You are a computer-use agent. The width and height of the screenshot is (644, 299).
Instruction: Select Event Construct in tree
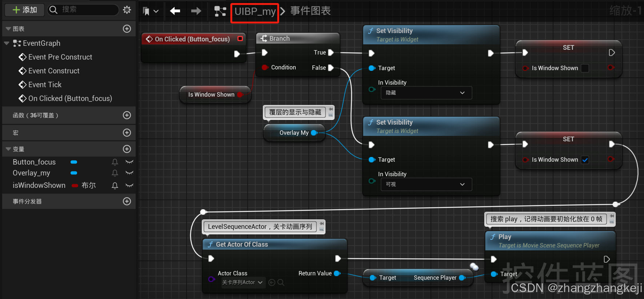(53, 71)
